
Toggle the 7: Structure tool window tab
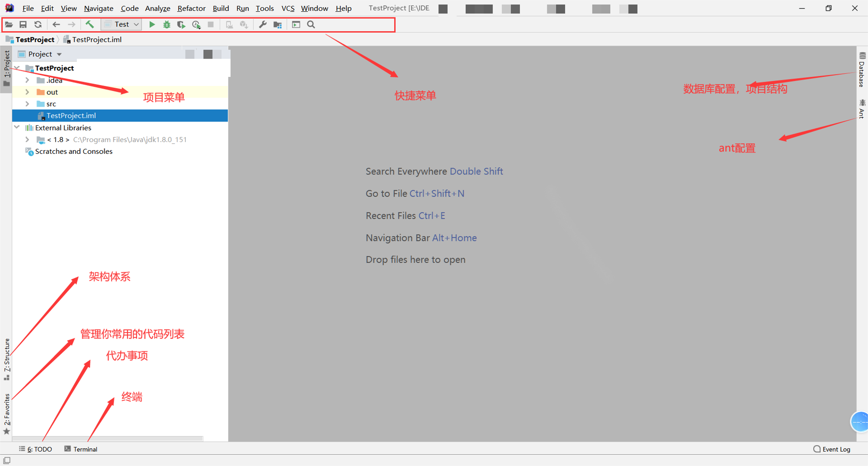coord(7,360)
